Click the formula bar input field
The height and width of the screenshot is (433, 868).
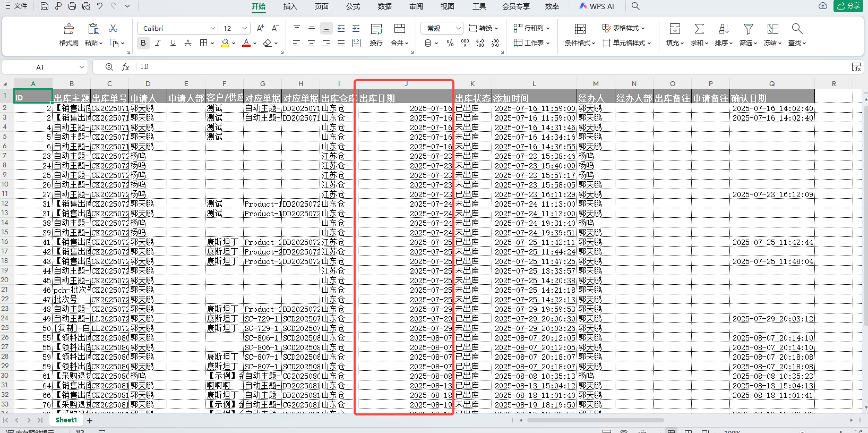tap(478, 67)
